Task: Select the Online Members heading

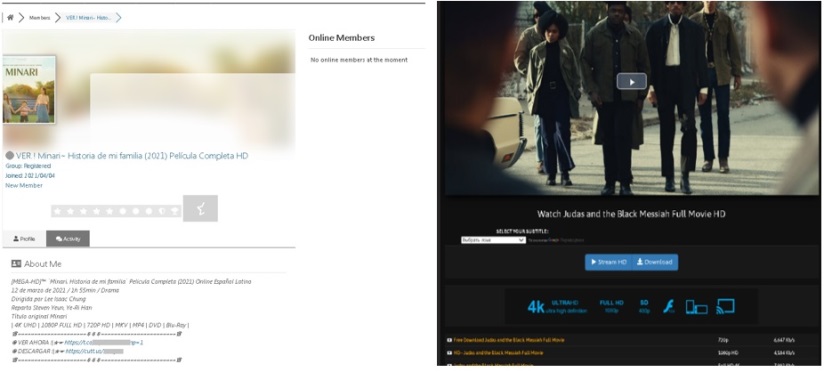Action: (342, 38)
